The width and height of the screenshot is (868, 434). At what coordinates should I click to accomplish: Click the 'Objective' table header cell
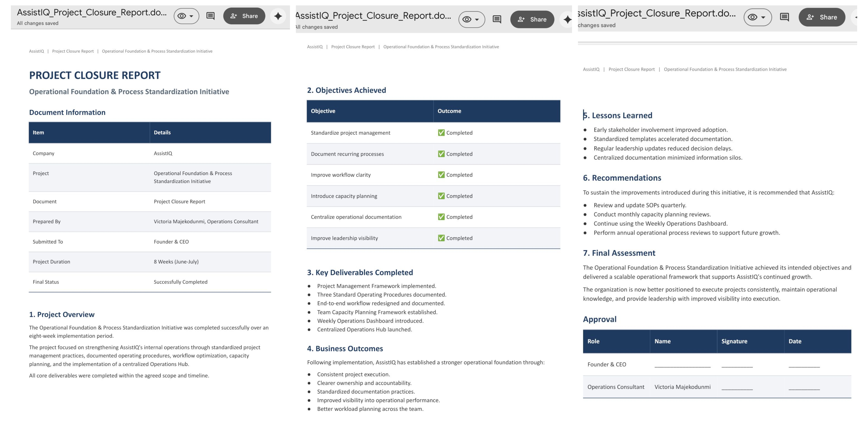point(370,111)
